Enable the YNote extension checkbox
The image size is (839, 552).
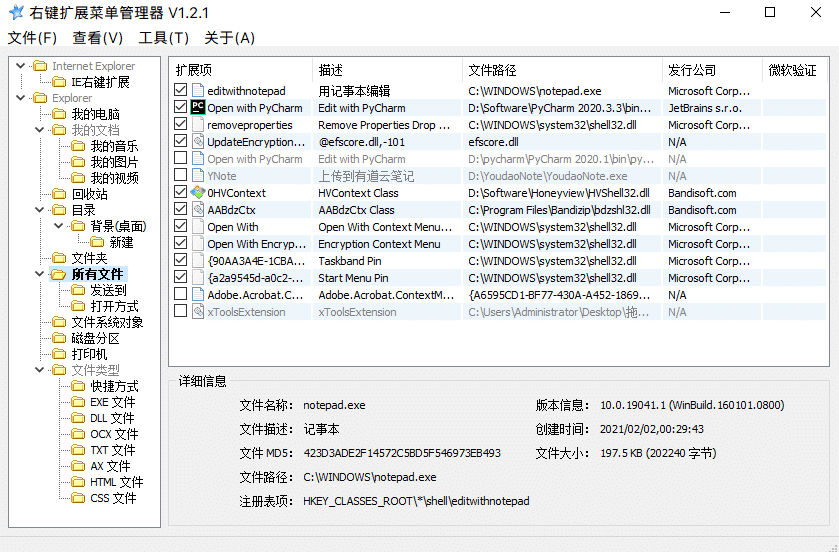(x=181, y=174)
